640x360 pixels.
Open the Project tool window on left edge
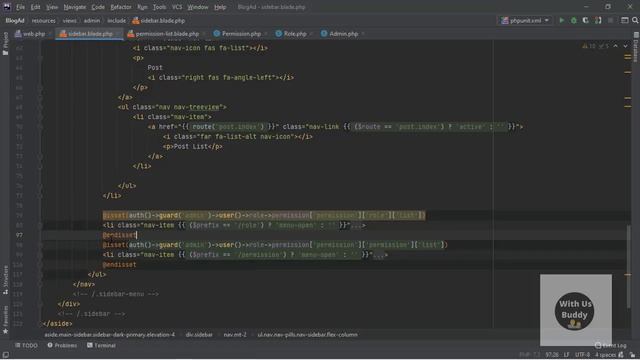click(x=5, y=43)
